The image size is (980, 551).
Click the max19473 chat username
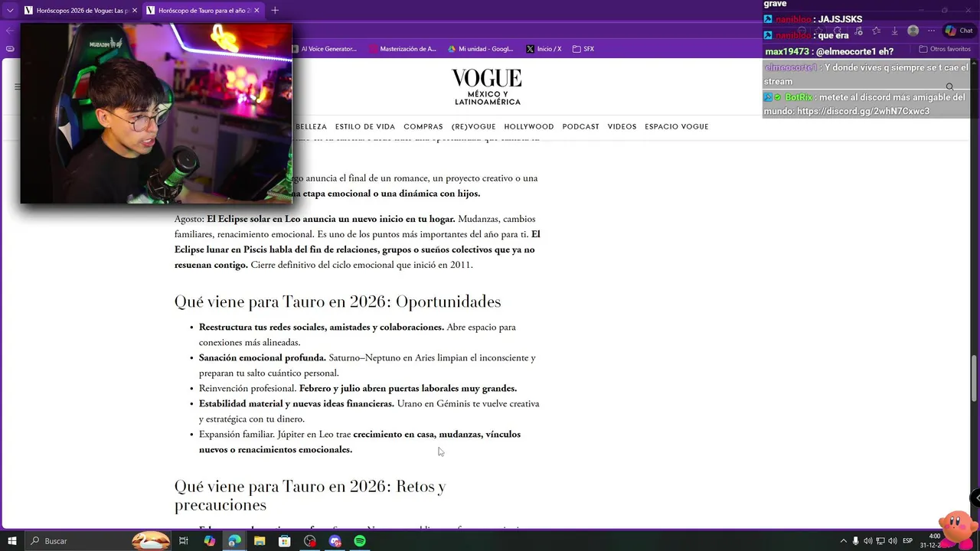pyautogui.click(x=786, y=51)
